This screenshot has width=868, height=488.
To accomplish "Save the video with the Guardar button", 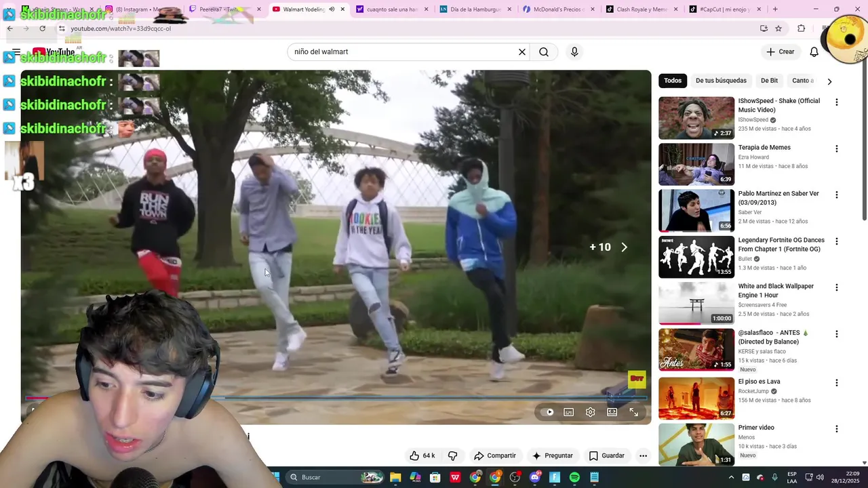I will pos(606,455).
